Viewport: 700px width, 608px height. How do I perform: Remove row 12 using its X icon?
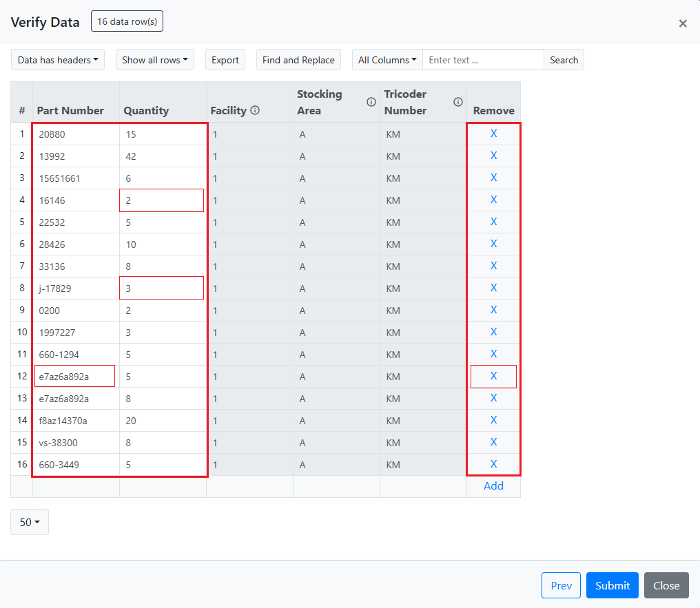(x=493, y=376)
